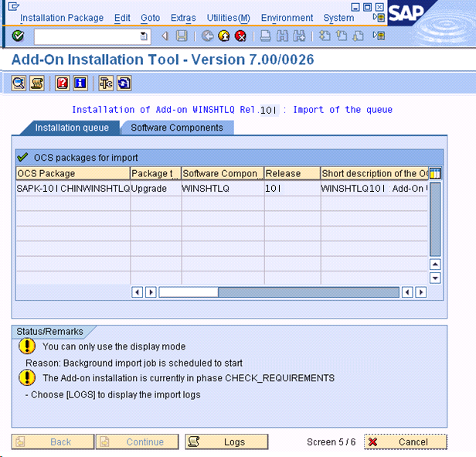Click the display mode warning icon

click(27, 346)
